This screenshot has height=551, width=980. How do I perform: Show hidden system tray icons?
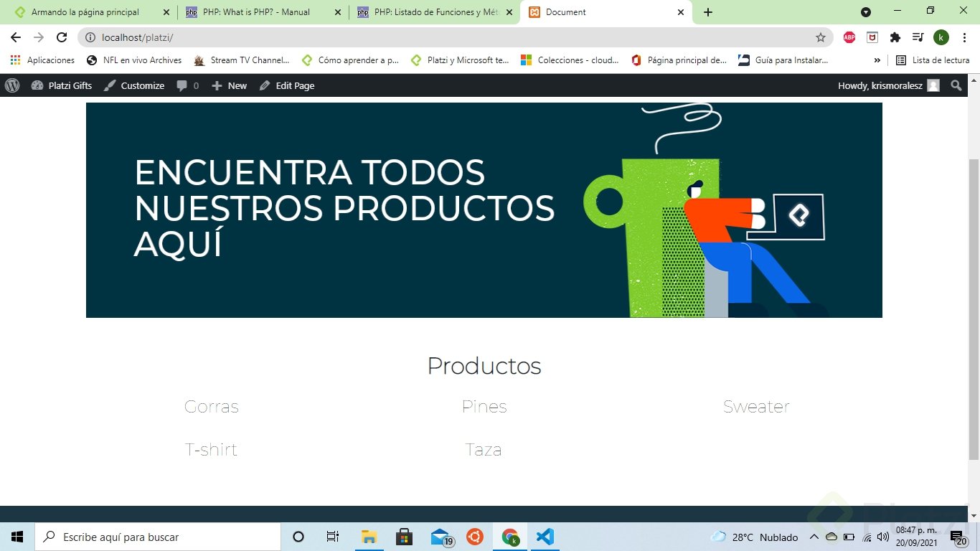(x=814, y=537)
